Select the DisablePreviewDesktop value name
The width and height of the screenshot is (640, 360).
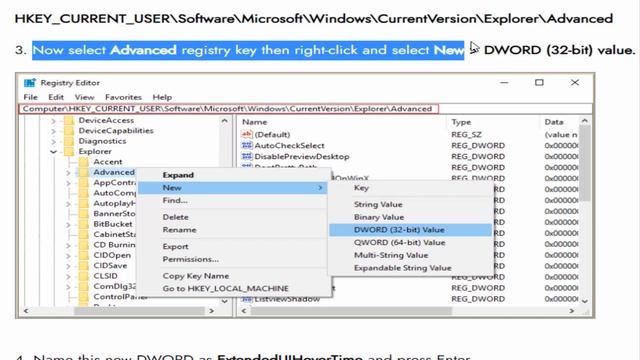[302, 157]
